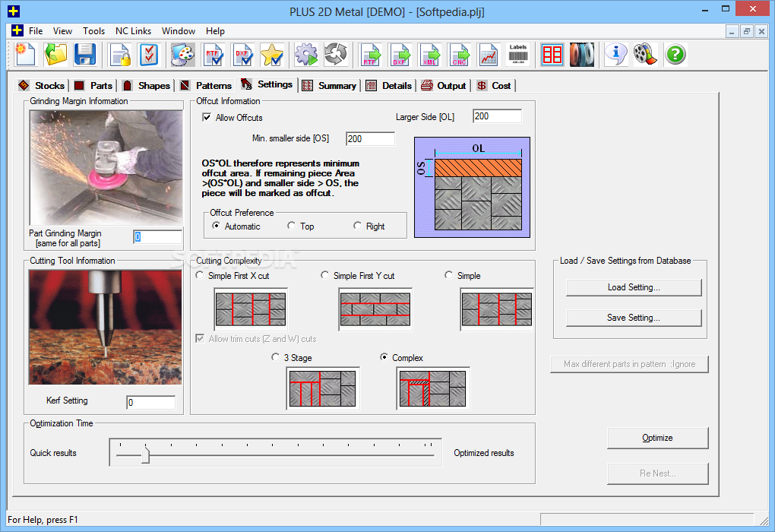Click in the Part Grinding Margin field

click(158, 237)
